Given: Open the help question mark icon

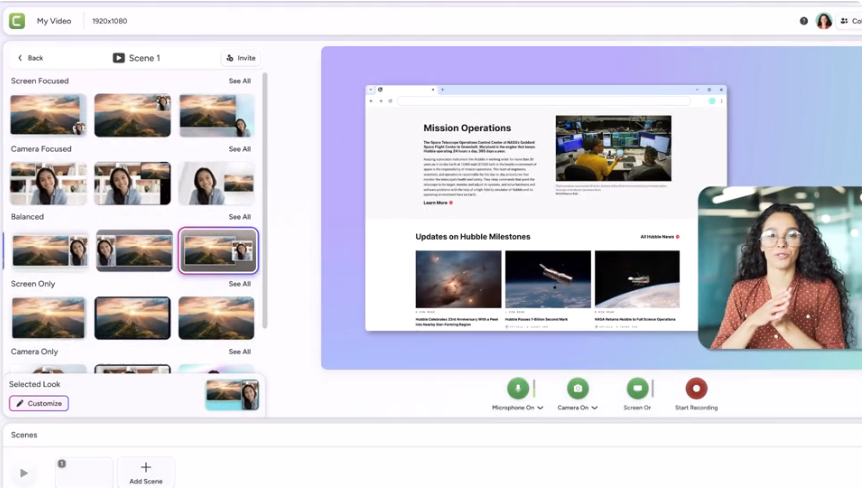Looking at the screenshot, I should click(x=804, y=21).
